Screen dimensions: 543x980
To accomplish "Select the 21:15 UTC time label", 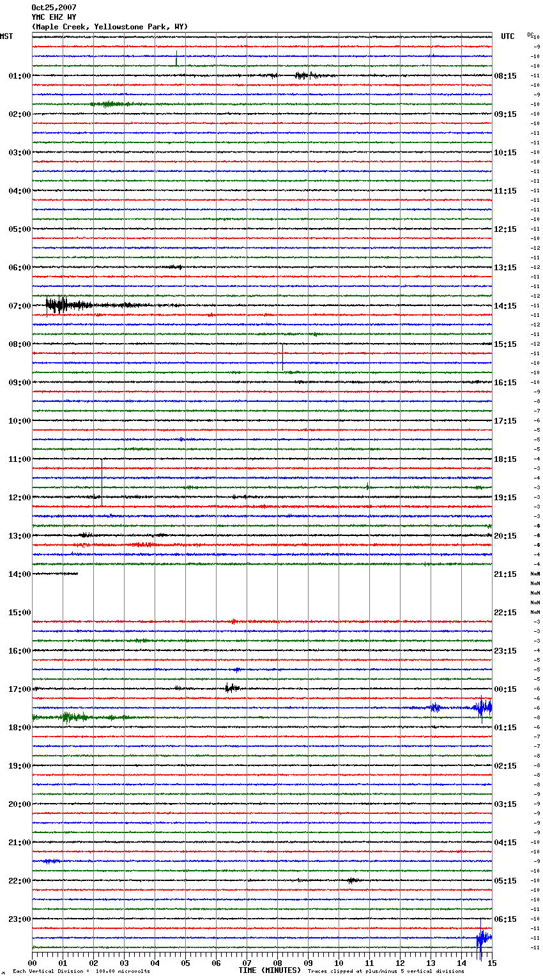I will (x=505, y=574).
